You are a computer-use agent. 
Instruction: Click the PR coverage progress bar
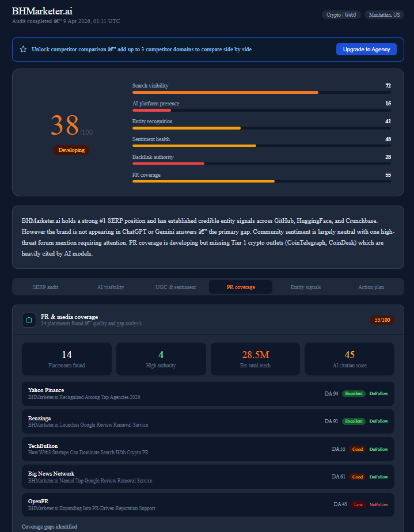tap(261, 181)
